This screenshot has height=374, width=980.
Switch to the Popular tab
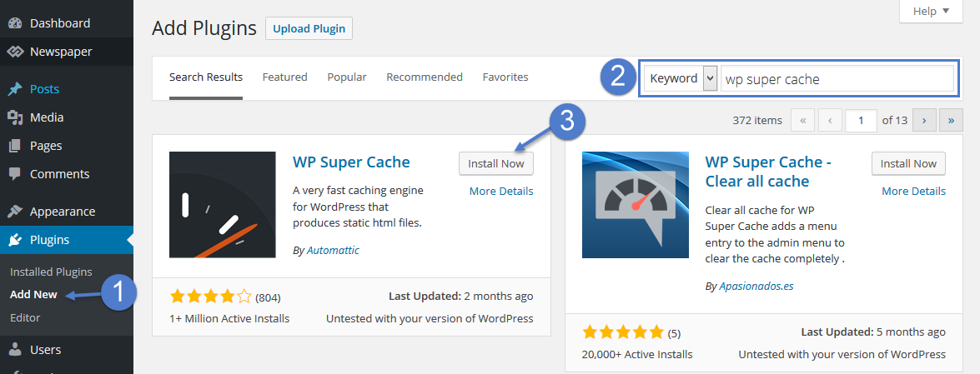(x=347, y=77)
